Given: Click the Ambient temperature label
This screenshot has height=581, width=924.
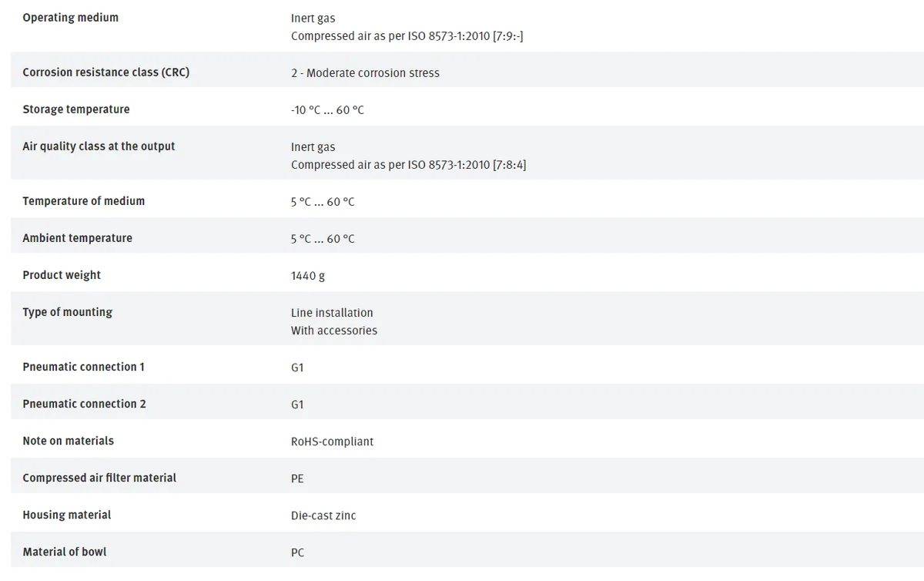Looking at the screenshot, I should point(78,238).
